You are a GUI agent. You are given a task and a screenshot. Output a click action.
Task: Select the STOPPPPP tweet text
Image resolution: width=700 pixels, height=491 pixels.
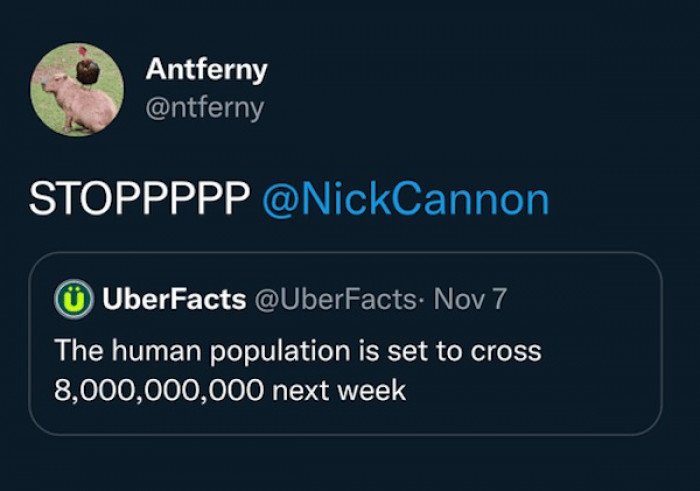click(x=139, y=199)
